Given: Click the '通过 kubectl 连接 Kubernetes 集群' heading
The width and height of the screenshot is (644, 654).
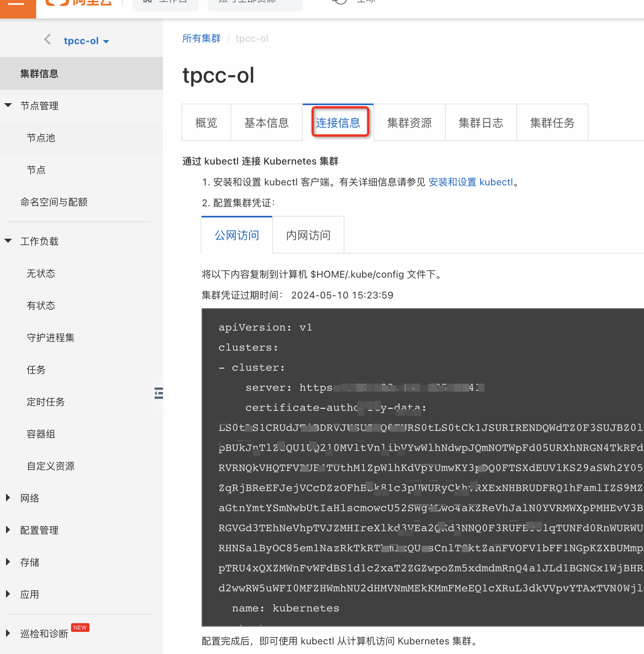Looking at the screenshot, I should pyautogui.click(x=261, y=161).
